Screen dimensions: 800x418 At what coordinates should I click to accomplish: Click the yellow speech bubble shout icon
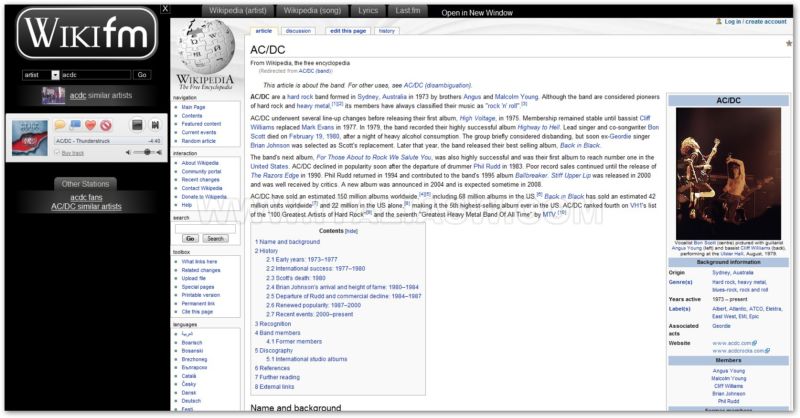[x=60, y=125]
